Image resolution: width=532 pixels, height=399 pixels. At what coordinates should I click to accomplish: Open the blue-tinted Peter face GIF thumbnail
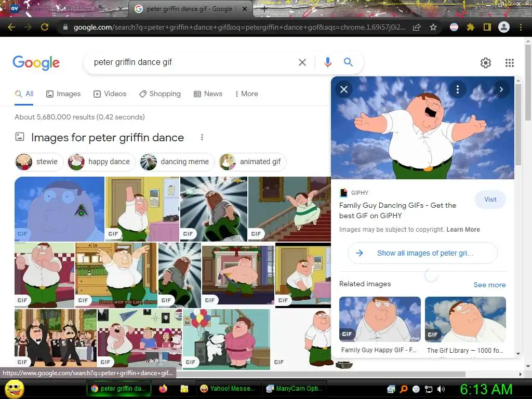(59, 209)
